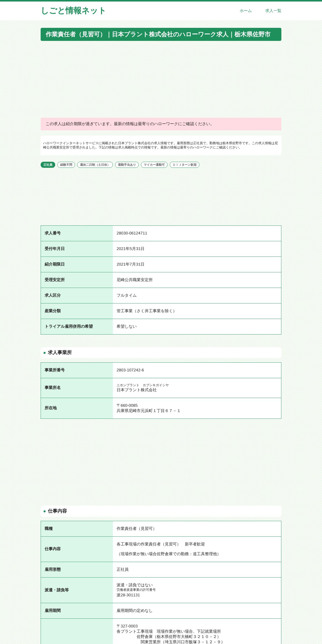The height and width of the screenshot is (644, 322).
Task: Click the 雇用期間 row label
Action: 53,611
